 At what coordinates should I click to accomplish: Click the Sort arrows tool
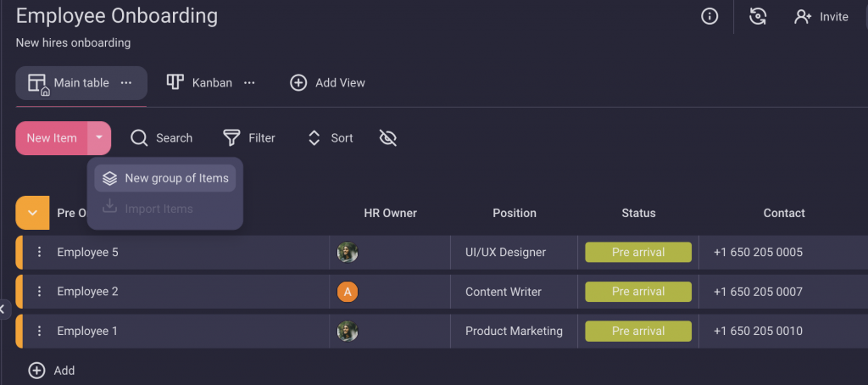click(x=314, y=137)
